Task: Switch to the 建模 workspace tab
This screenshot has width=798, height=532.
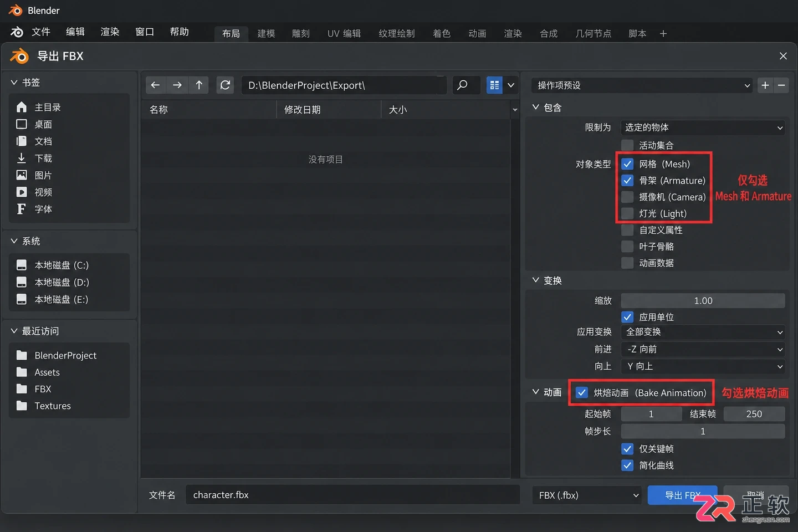Action: pyautogui.click(x=266, y=34)
